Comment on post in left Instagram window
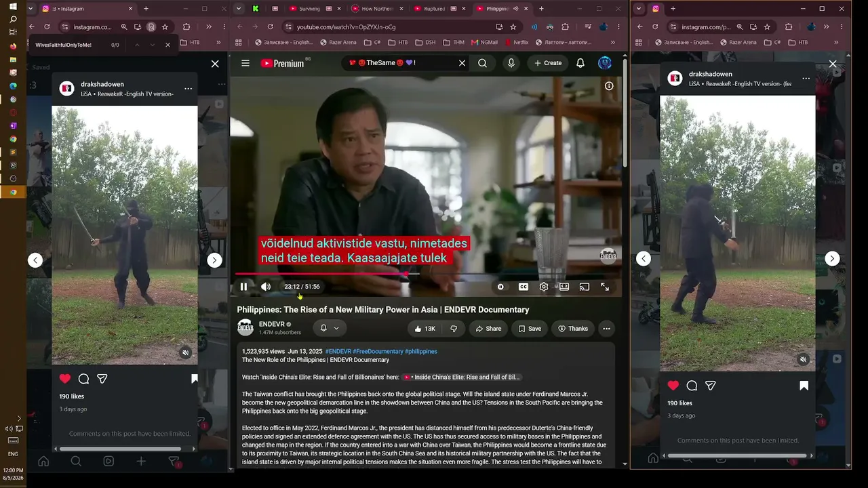The image size is (868, 488). [x=83, y=379]
